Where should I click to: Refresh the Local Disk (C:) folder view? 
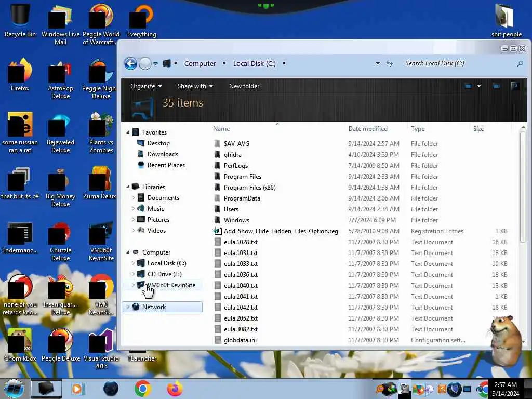click(390, 63)
